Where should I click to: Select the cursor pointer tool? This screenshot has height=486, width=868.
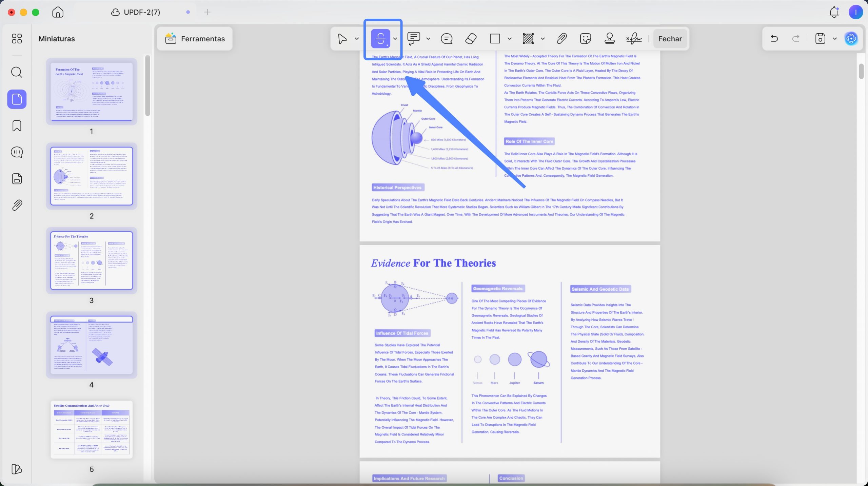(342, 39)
